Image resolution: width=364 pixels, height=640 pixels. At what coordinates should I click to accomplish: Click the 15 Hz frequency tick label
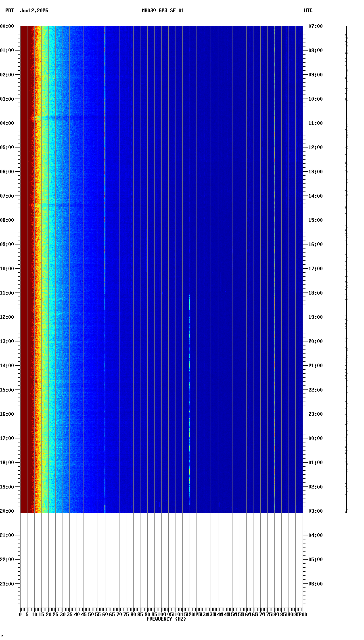tap(41, 615)
